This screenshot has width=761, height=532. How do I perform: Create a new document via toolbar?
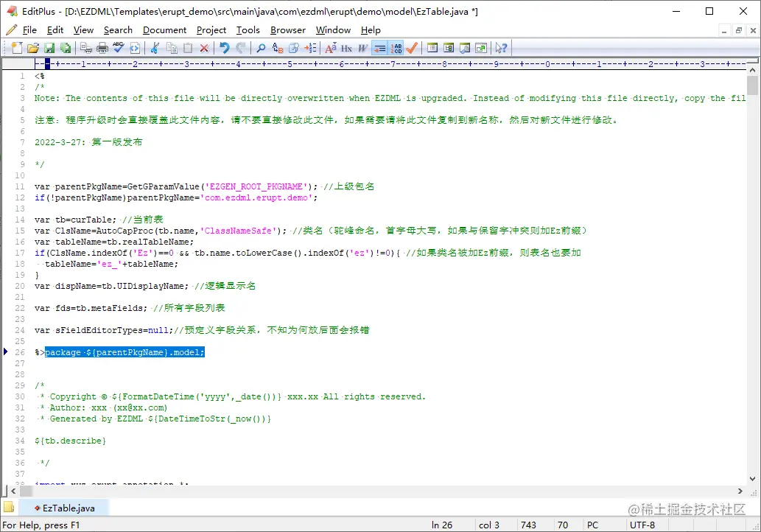coord(17,48)
